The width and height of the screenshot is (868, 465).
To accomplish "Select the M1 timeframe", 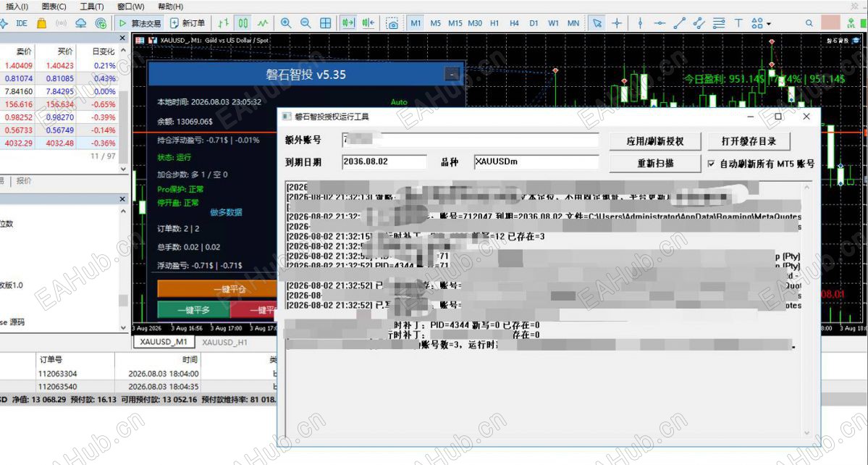I will coord(416,23).
